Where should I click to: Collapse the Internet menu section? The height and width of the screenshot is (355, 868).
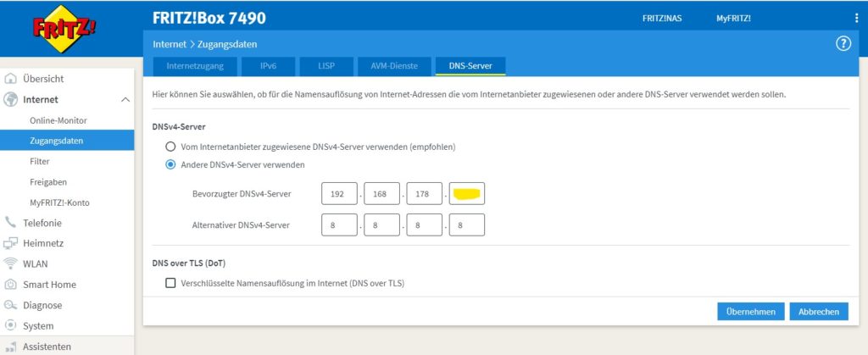coord(125,100)
